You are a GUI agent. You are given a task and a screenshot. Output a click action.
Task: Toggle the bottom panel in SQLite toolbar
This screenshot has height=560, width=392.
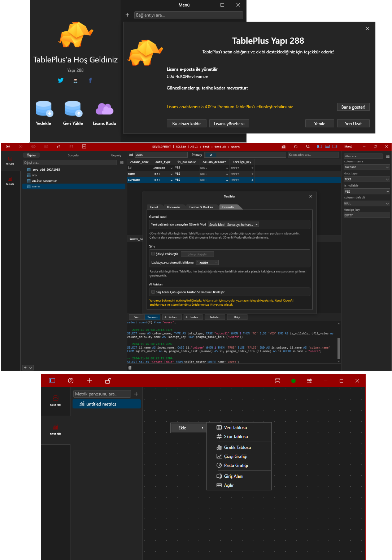point(327,146)
